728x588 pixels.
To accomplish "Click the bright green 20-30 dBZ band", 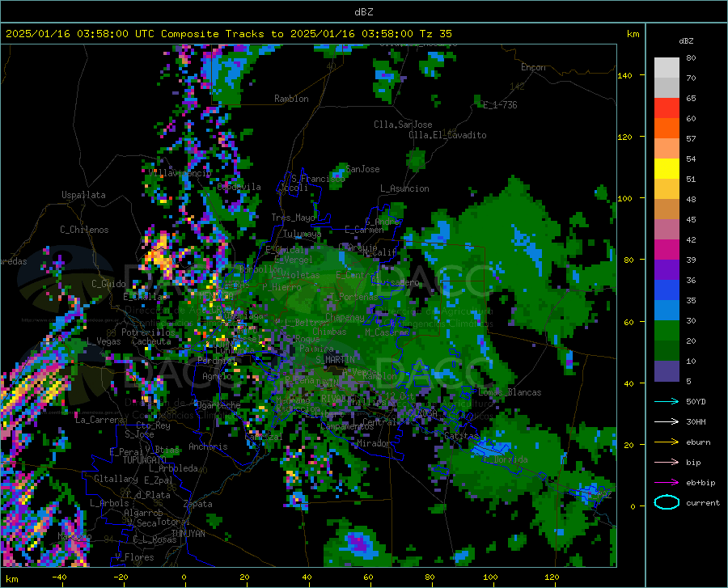I will coord(667,331).
